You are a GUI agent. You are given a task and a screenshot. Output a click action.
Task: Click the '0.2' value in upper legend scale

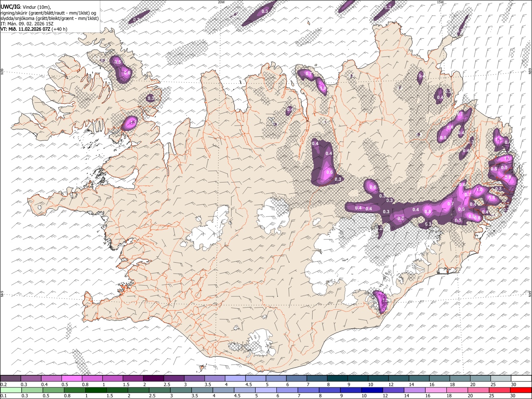click(x=3, y=384)
